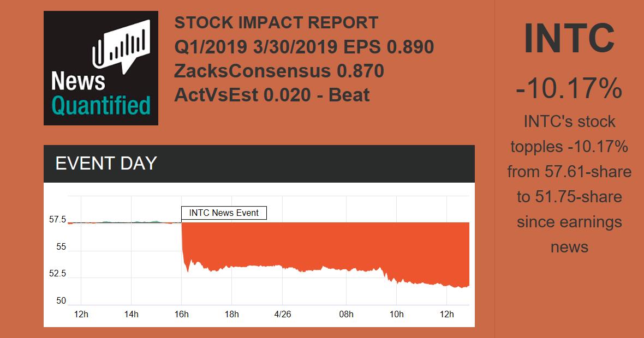Click the red price decline chart area
The image size is (644, 338).
pos(327,245)
